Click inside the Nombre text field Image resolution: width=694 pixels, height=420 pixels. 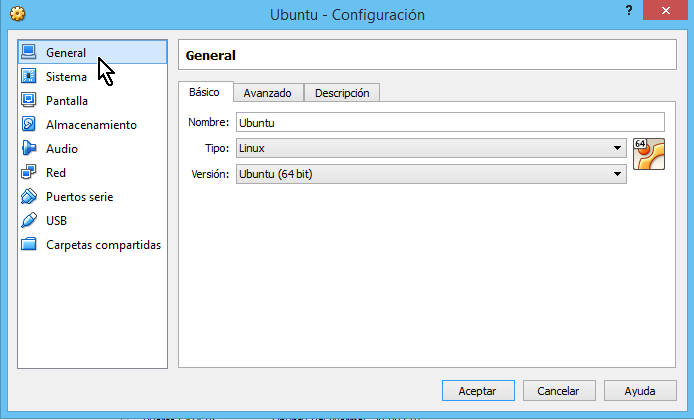click(x=450, y=122)
